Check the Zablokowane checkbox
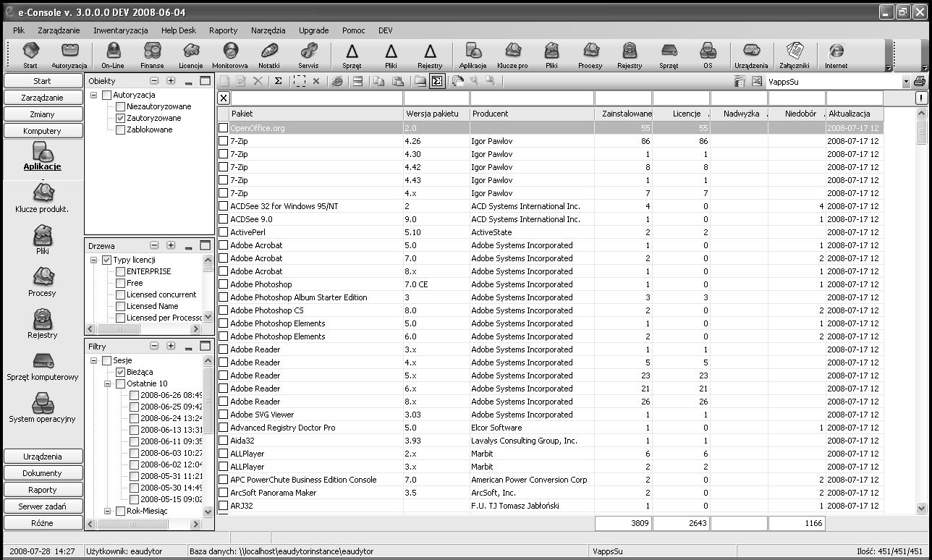Viewport: 932px width, 560px height. pos(121,130)
